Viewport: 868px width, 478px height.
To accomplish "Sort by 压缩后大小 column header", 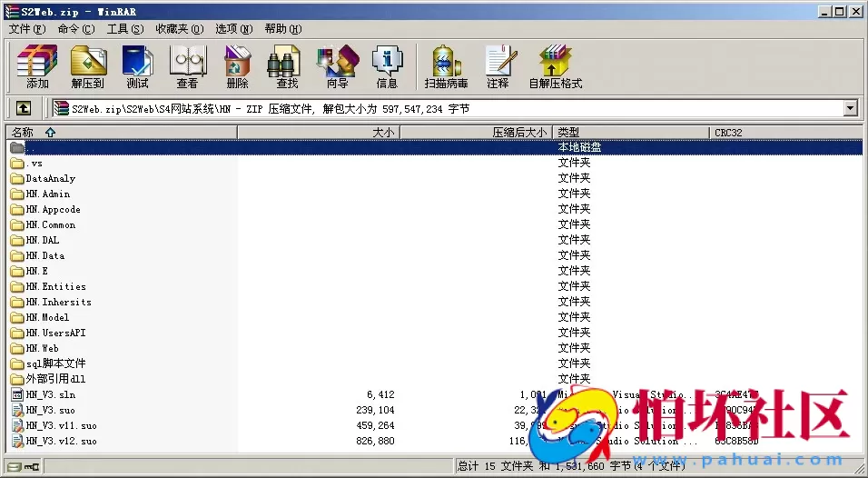I will pyautogui.click(x=476, y=133).
